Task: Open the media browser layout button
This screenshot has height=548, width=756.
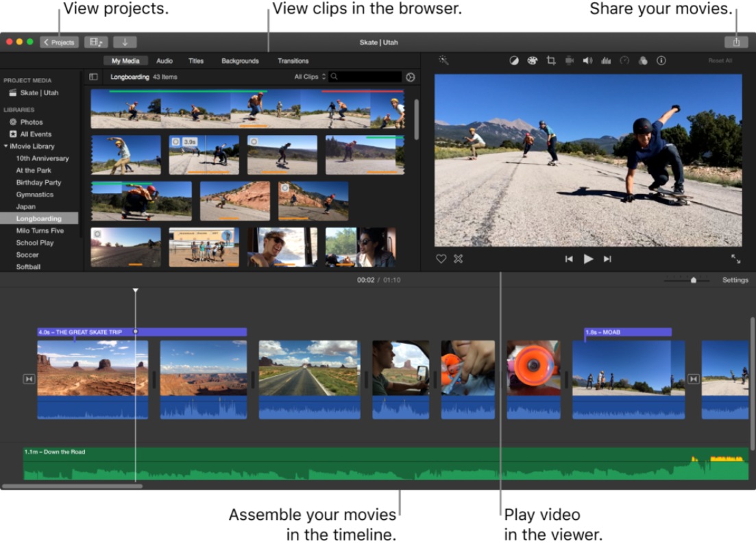Action: [x=96, y=42]
